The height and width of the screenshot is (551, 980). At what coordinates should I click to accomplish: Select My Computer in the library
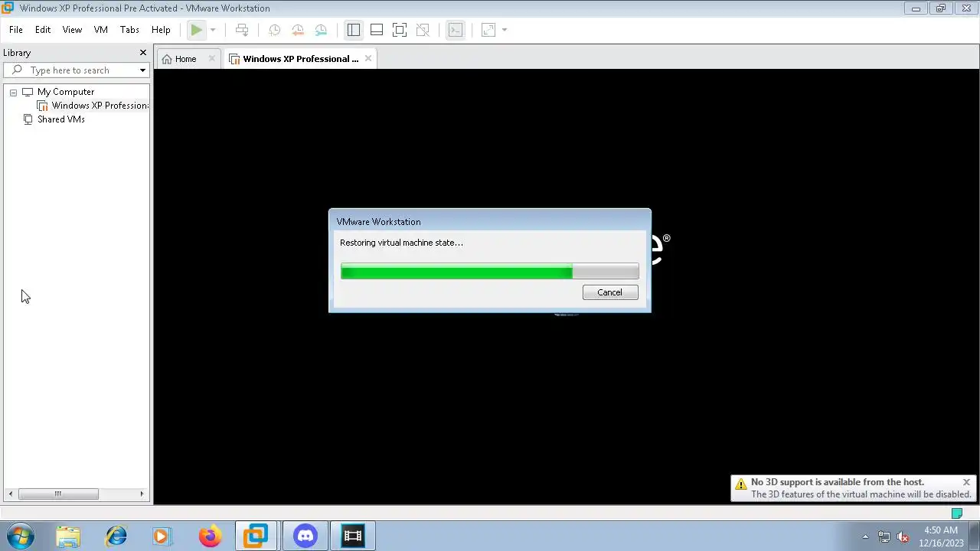(x=66, y=92)
